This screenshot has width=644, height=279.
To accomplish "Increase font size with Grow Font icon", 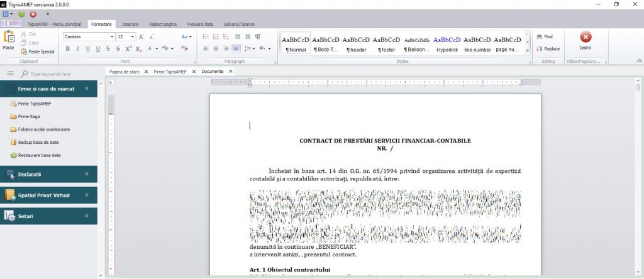I will [142, 36].
